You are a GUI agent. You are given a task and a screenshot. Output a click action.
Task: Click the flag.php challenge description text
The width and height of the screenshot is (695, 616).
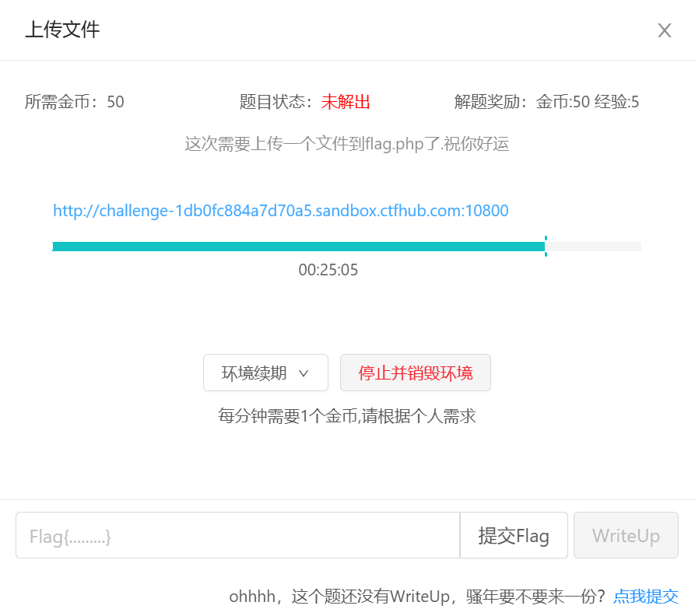pos(346,144)
